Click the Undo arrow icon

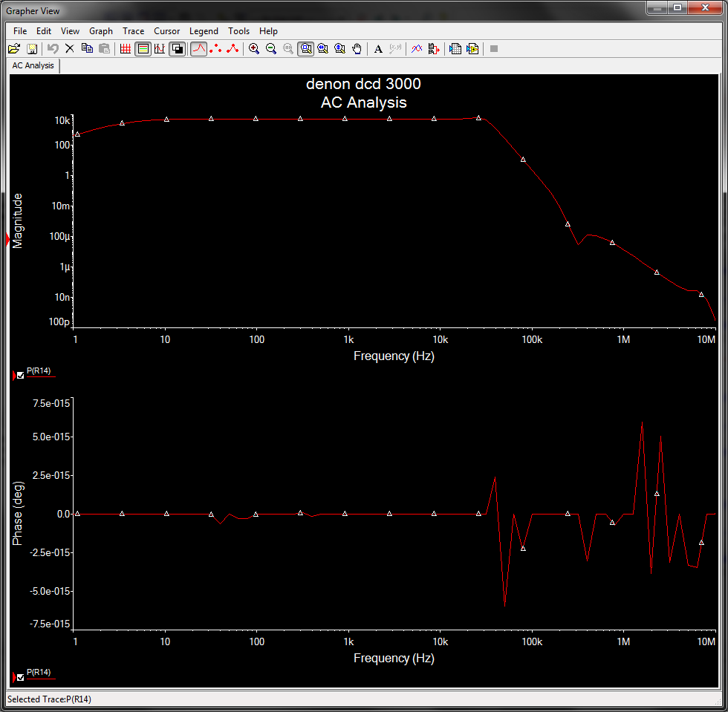(53, 49)
